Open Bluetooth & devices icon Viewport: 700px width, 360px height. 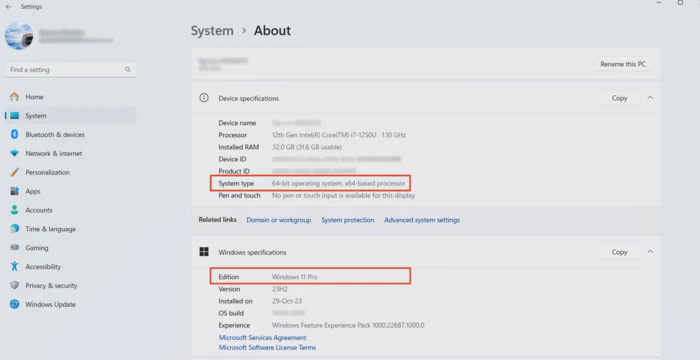14,134
